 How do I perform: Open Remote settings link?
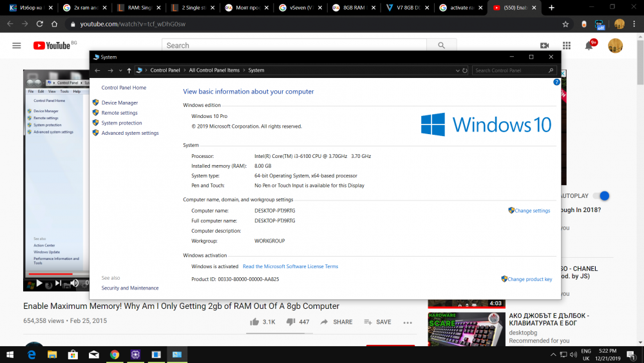[x=120, y=113]
